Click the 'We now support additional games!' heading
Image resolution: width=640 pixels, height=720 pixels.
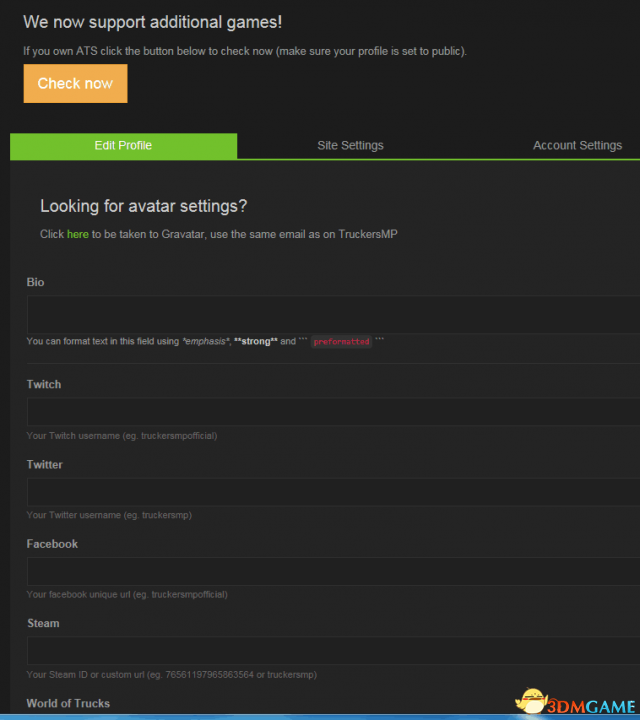[x=152, y=22]
